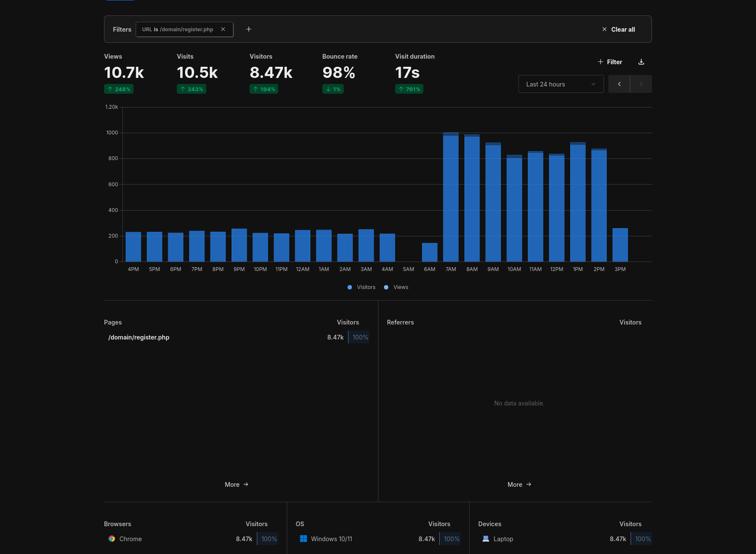Go to previous time period arrow
This screenshot has width=756, height=554.
[x=619, y=84]
